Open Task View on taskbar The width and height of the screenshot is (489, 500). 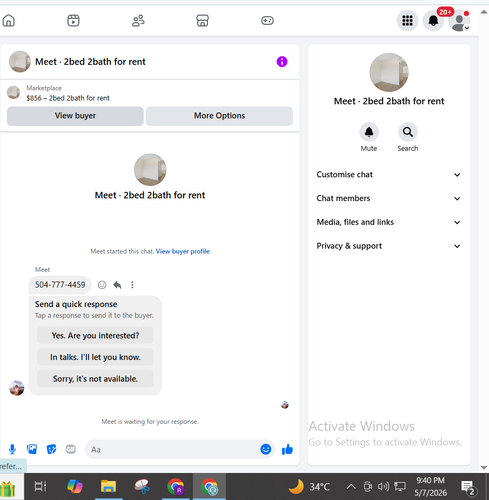41,486
